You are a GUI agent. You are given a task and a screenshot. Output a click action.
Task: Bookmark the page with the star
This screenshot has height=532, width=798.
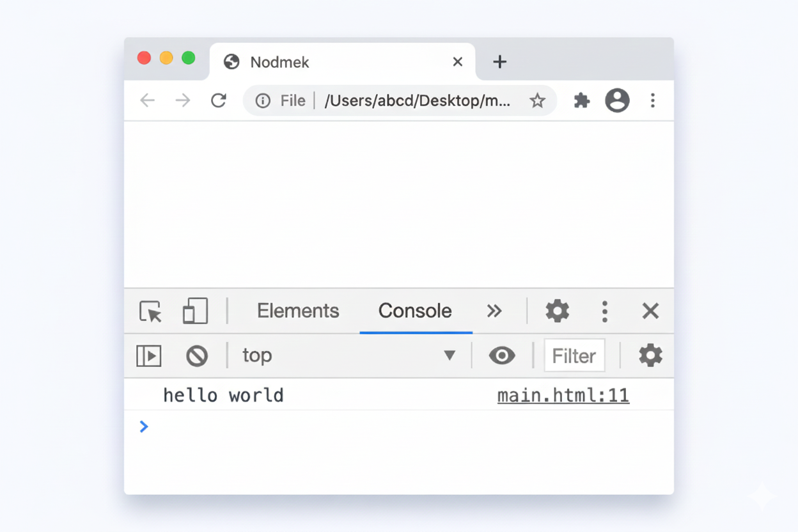538,100
